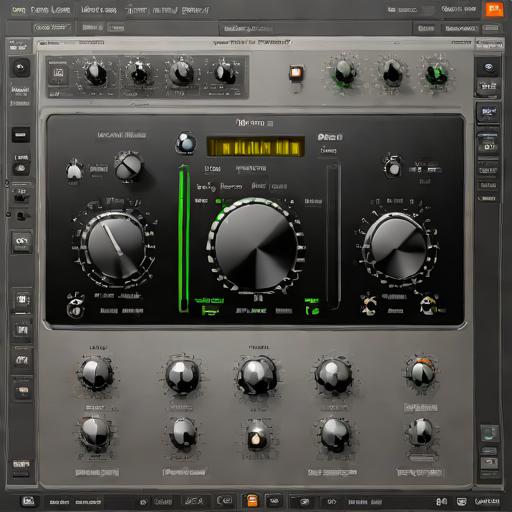Flip the small orange-lit switch in the upper strip

pos(296,73)
